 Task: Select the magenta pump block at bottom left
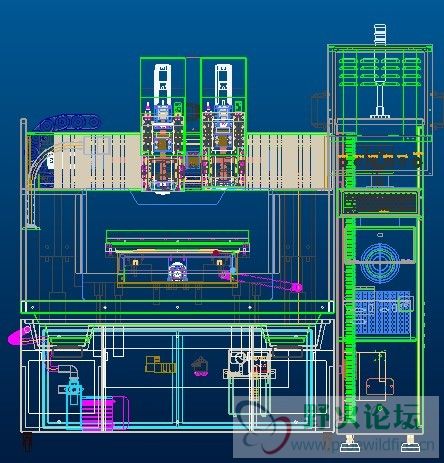tap(98, 413)
